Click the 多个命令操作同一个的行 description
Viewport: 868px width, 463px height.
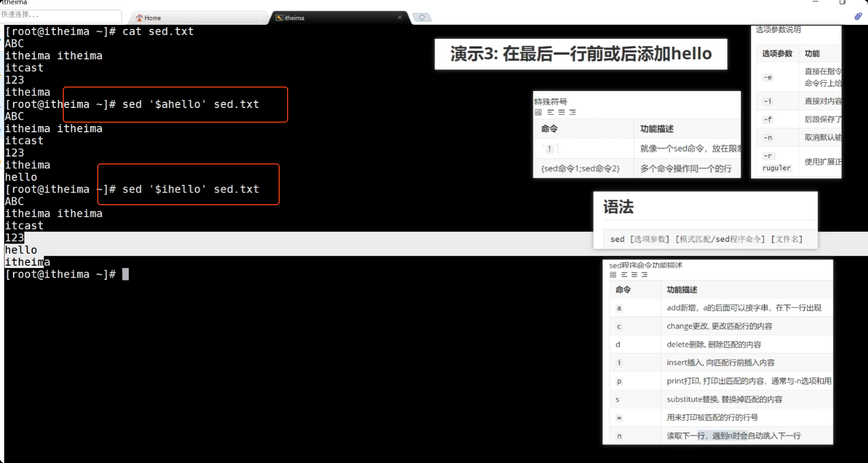pyautogui.click(x=685, y=168)
